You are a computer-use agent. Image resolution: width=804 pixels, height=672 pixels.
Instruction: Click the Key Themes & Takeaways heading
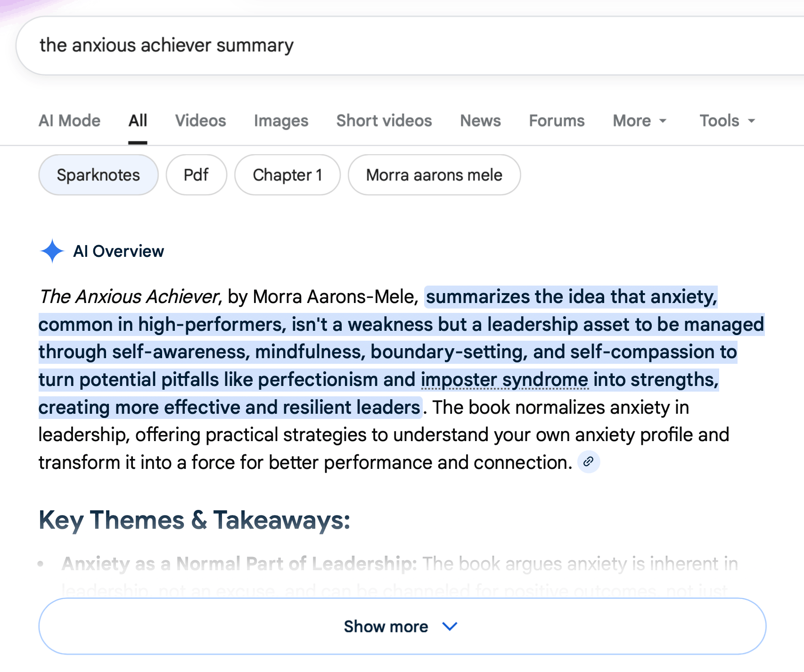[x=194, y=520]
